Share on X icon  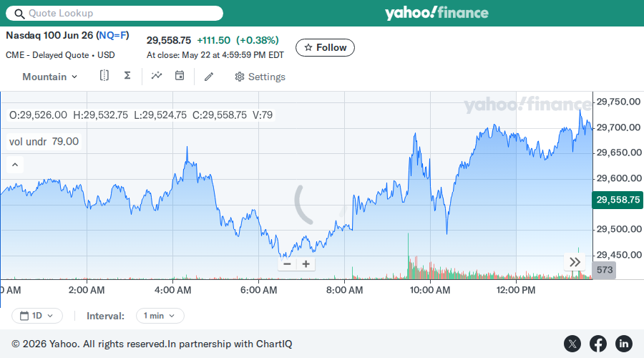572,344
